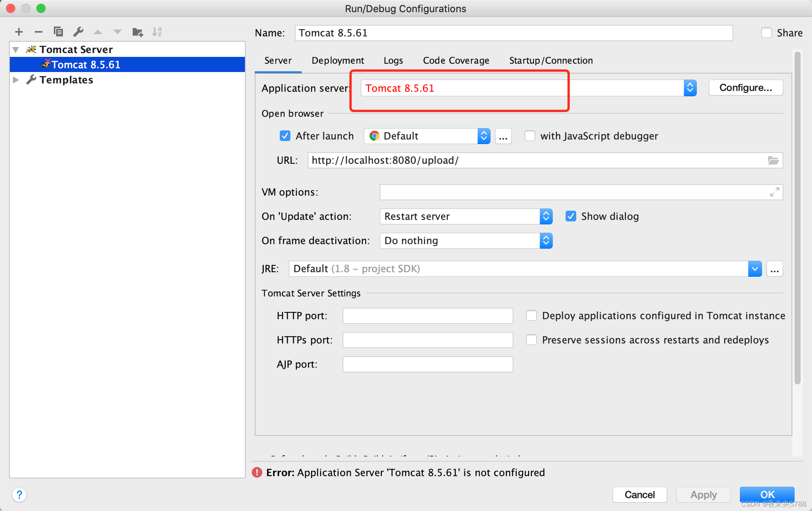
Task: Open the Logs tab
Action: pyautogui.click(x=393, y=61)
